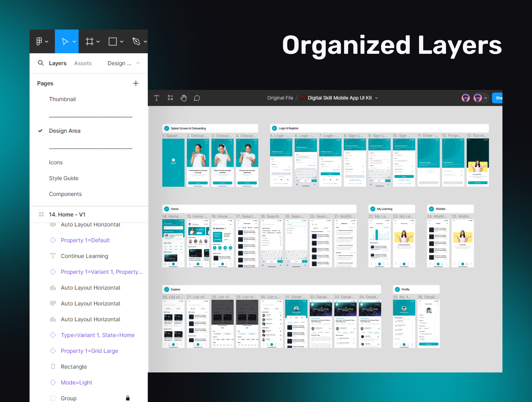
Task: Switch to the Assets tab
Action: (x=83, y=63)
